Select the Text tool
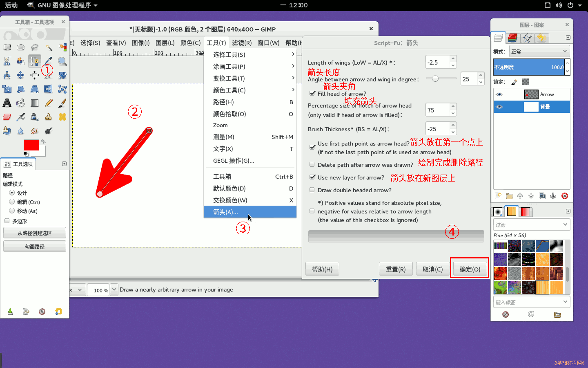 [x=7, y=103]
